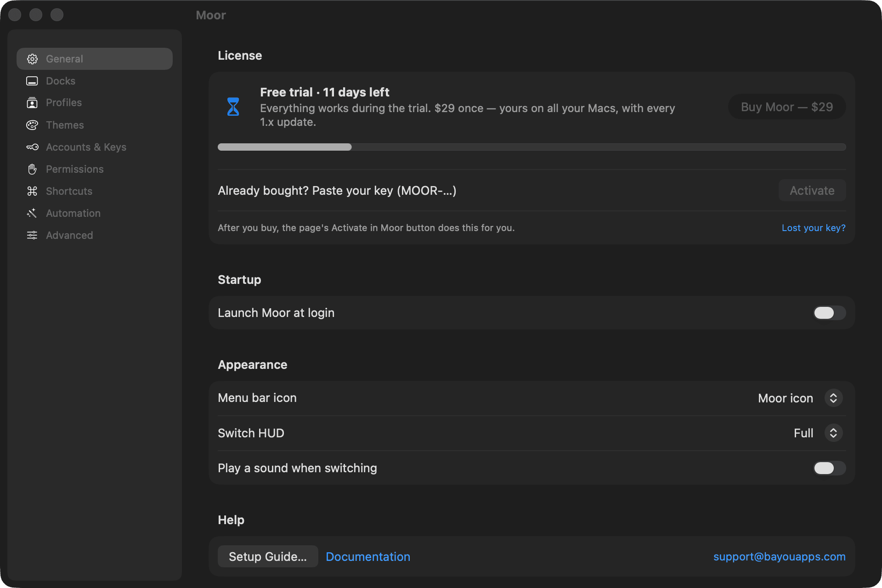Click the "Free trial · 11 days left" heading
This screenshot has width=882, height=588.
(x=324, y=92)
